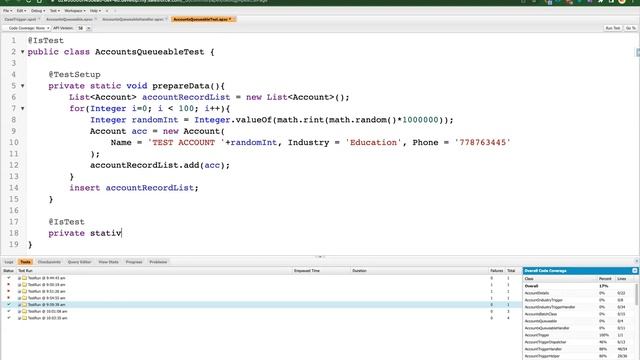Screen dimensions: 640x360
Task: Open the View State panel tab
Action: coord(109,262)
